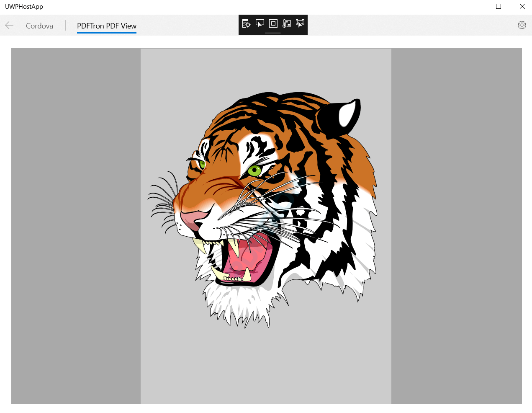Collapse the debug toolbar handle bar
The height and width of the screenshot is (413, 532).
[x=273, y=33]
